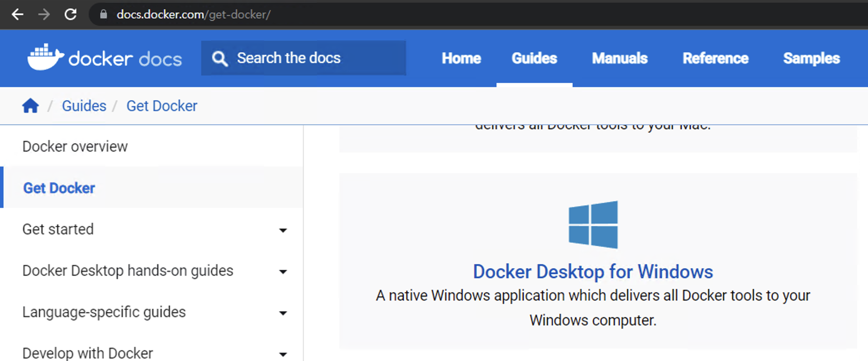Open the Manuals nav item
This screenshot has width=868, height=361.
click(620, 58)
